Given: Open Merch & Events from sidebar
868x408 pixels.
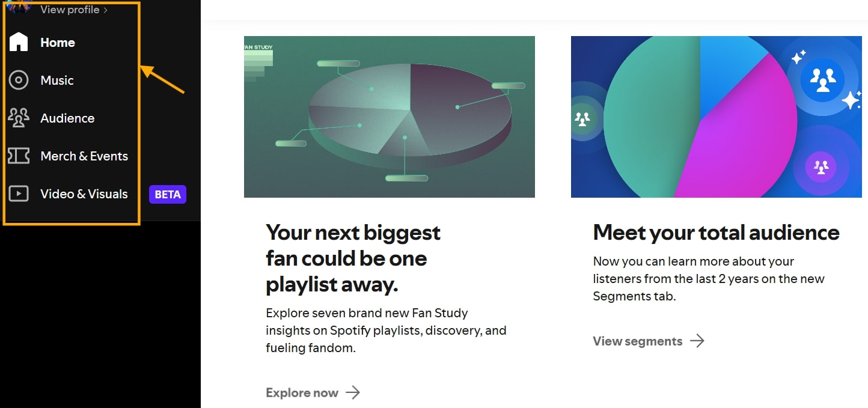Looking at the screenshot, I should click(84, 156).
